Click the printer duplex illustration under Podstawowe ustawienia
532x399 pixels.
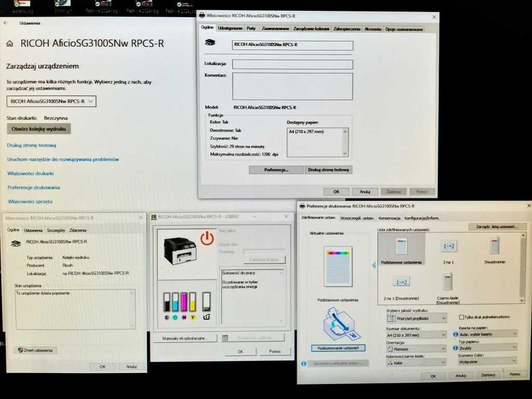point(340,324)
